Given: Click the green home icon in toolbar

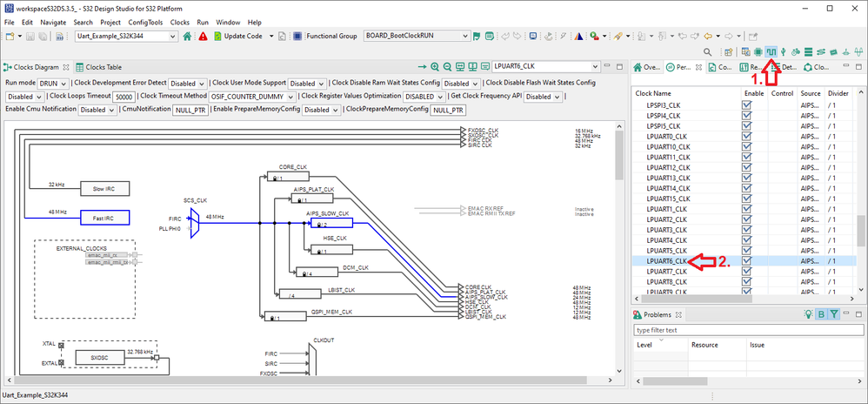Looking at the screenshot, I should point(187,37).
